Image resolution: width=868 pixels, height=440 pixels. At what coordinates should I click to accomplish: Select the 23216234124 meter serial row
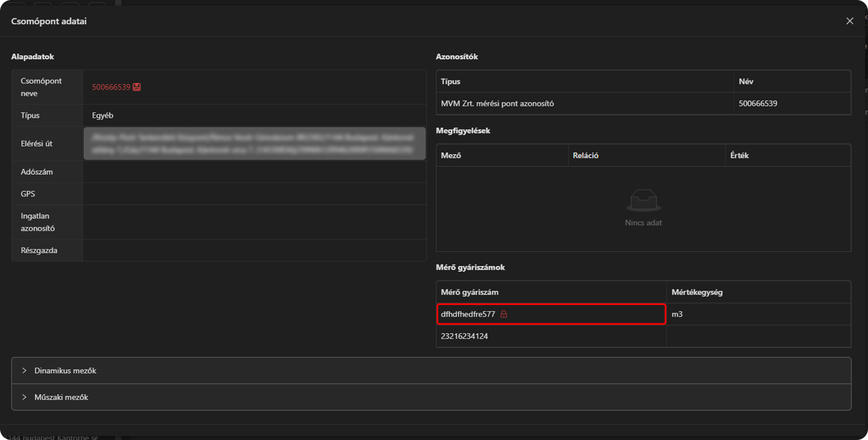coord(464,336)
